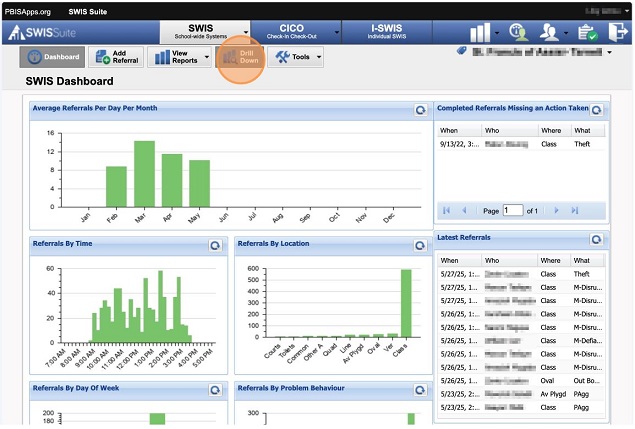This screenshot has width=635, height=429.
Task: Refresh the Referrals By Problem Behaviour chart
Action: [420, 390]
